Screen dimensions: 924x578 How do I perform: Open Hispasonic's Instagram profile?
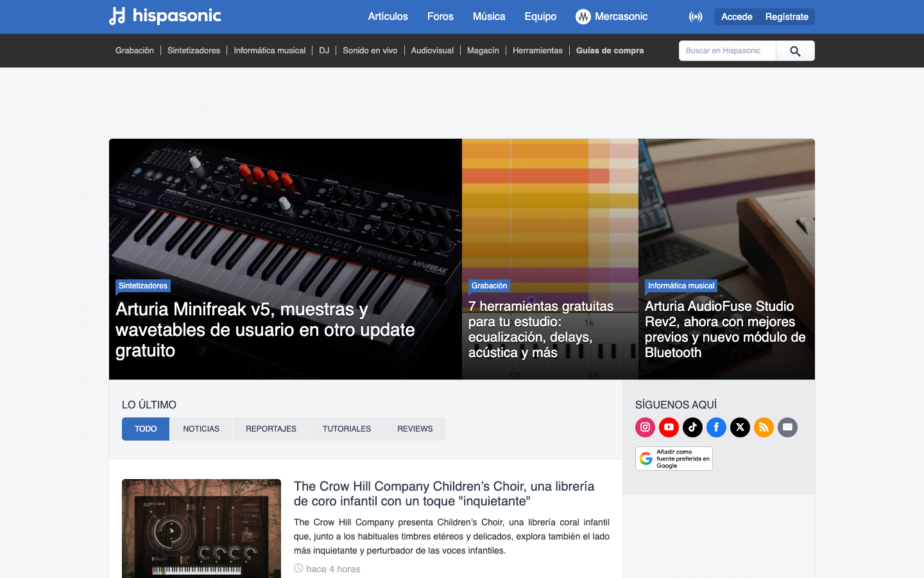[645, 427]
